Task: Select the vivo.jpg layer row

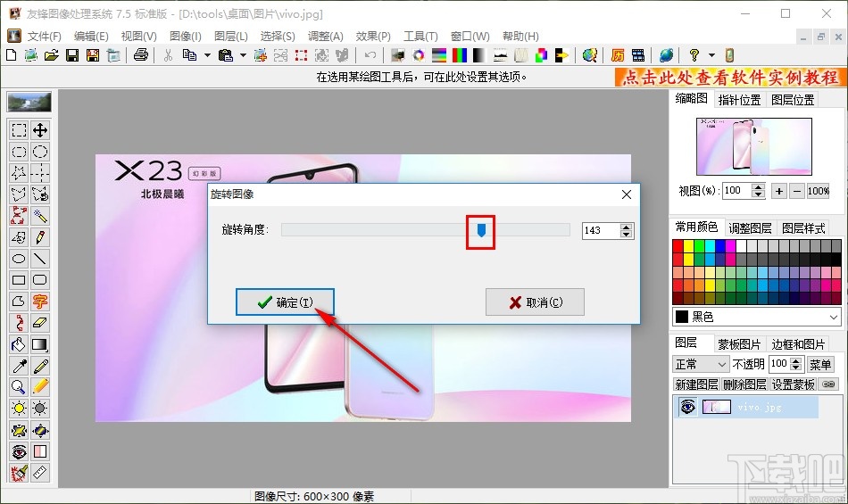Action: [x=746, y=407]
